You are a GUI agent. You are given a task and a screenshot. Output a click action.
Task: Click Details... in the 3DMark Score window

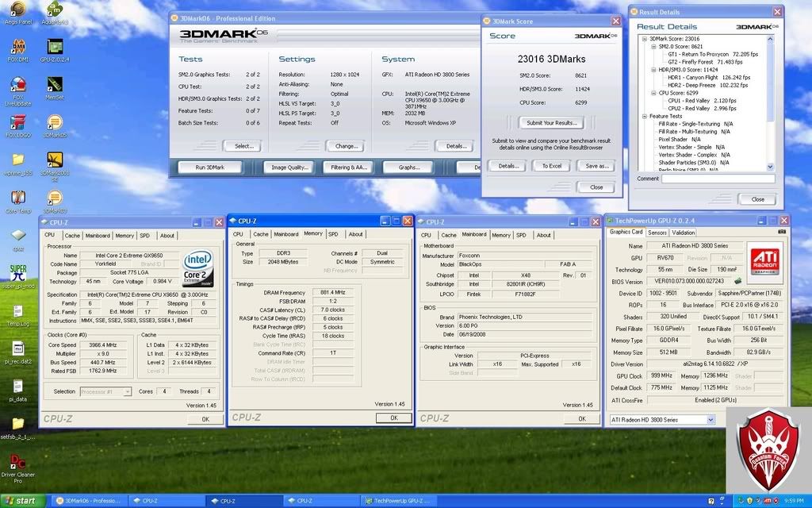tap(507, 166)
